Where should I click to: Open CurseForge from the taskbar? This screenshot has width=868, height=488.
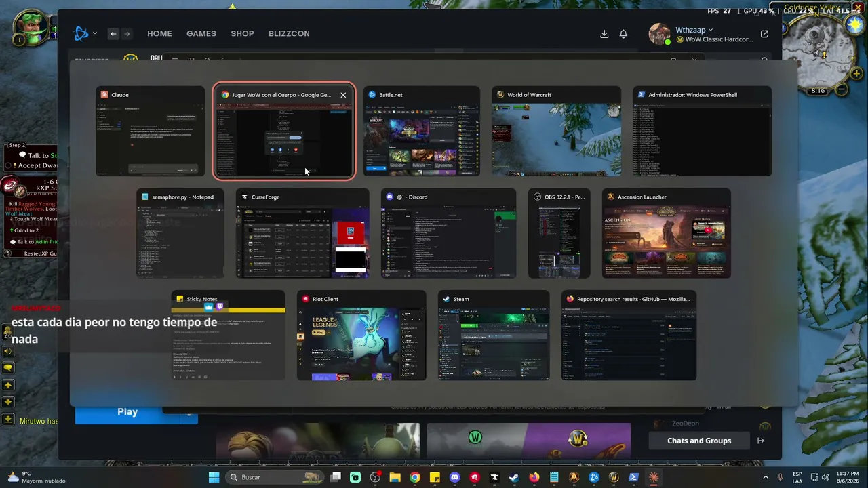click(x=494, y=477)
